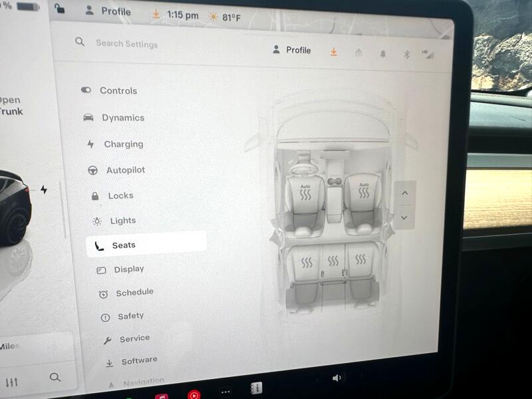The height and width of the screenshot is (399, 532).
Task: Go to the Charging settings
Action: point(123,144)
